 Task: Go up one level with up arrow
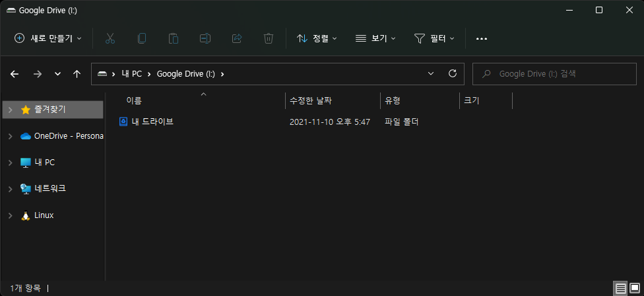click(77, 74)
